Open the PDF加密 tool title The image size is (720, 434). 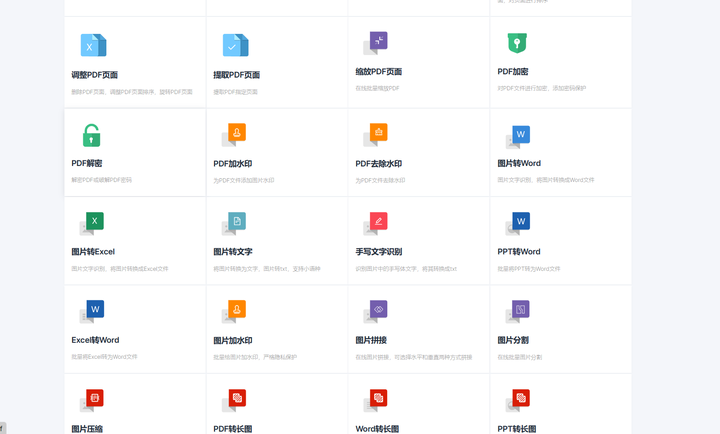coord(513,72)
